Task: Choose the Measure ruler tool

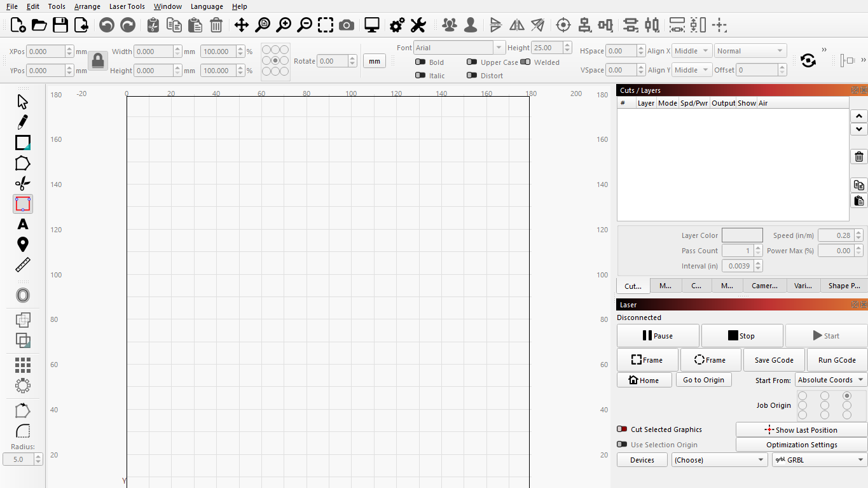Action: (x=23, y=265)
